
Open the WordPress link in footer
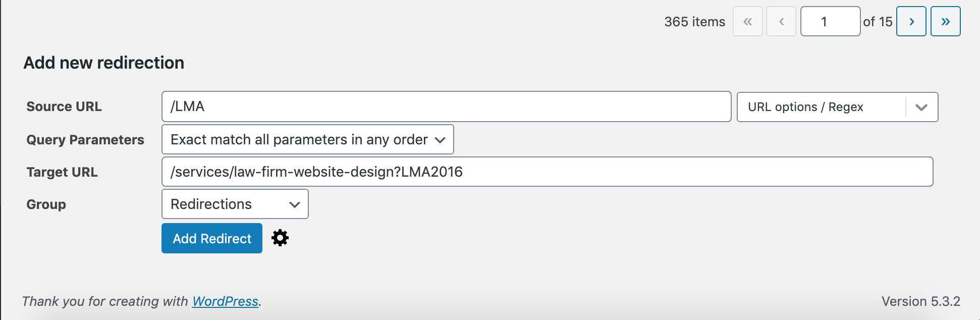tap(225, 301)
